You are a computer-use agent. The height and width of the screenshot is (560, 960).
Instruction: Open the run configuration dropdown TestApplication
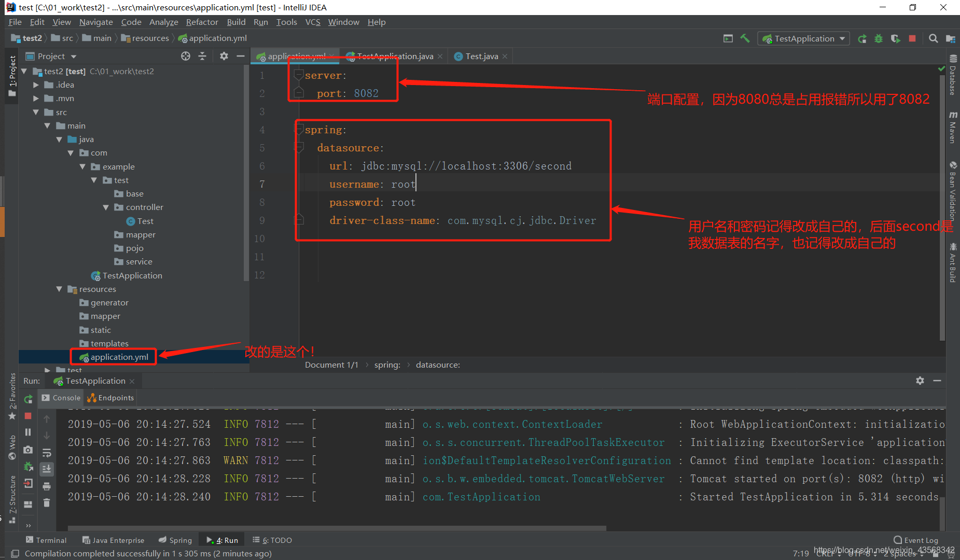click(x=804, y=38)
